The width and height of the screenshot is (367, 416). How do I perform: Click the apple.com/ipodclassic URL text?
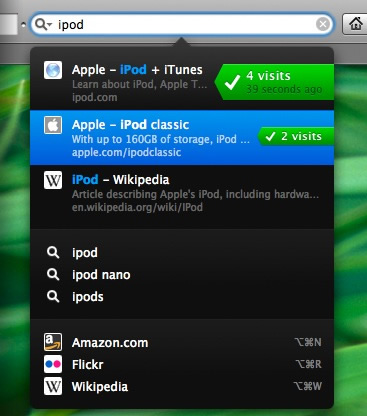tap(127, 152)
